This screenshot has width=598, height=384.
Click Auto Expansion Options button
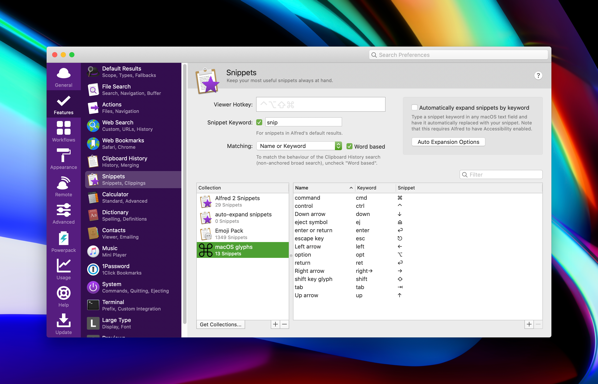(448, 142)
